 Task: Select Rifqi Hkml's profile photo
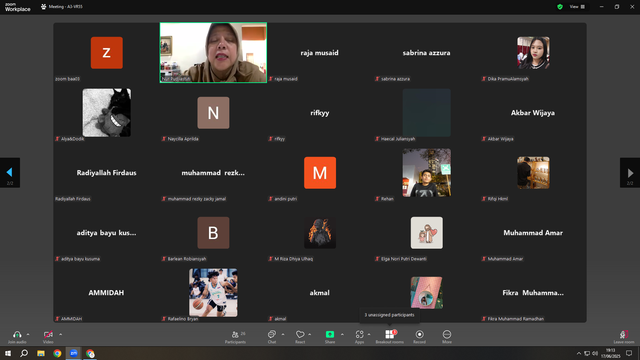tap(533, 173)
